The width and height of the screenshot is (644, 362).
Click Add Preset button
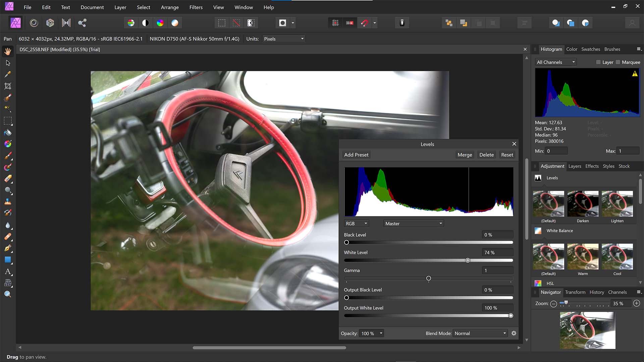[356, 155]
